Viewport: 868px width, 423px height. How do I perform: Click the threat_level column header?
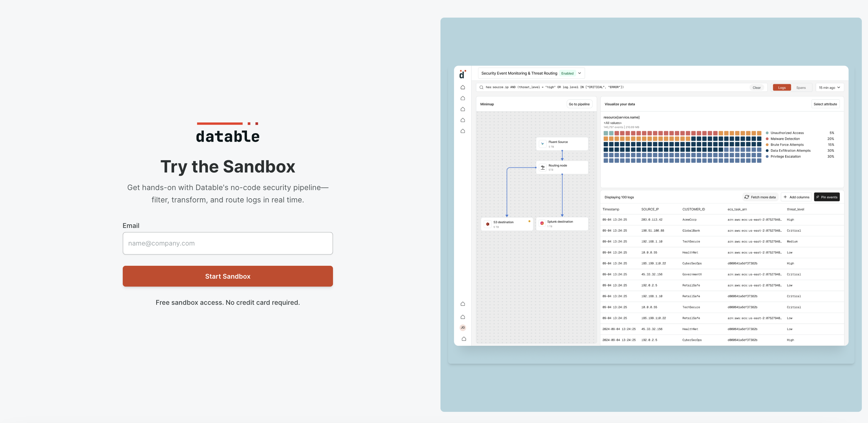[x=795, y=209]
